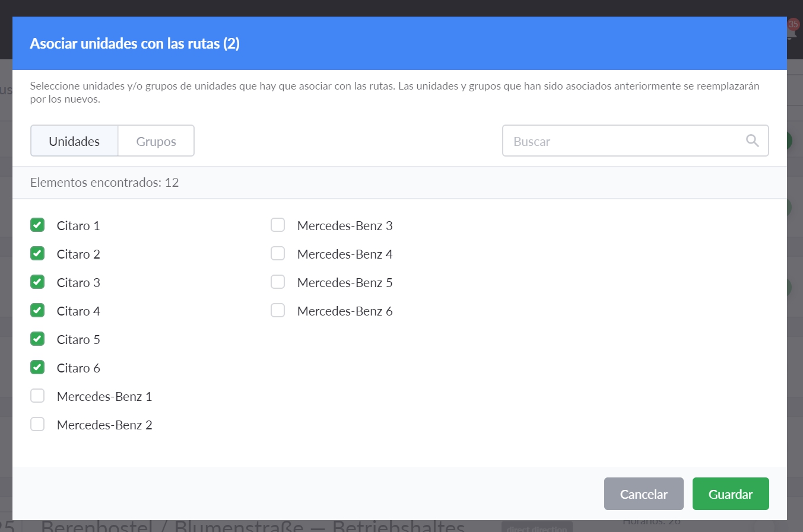Tick the Mercedes-Benz 3 checkbox
The image size is (803, 532).
(x=278, y=225)
